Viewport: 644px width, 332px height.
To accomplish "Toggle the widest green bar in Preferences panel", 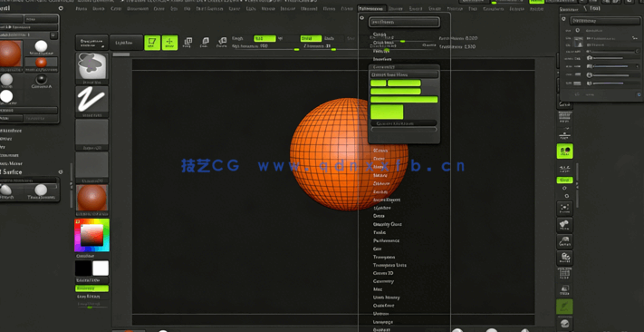I will 404,100.
